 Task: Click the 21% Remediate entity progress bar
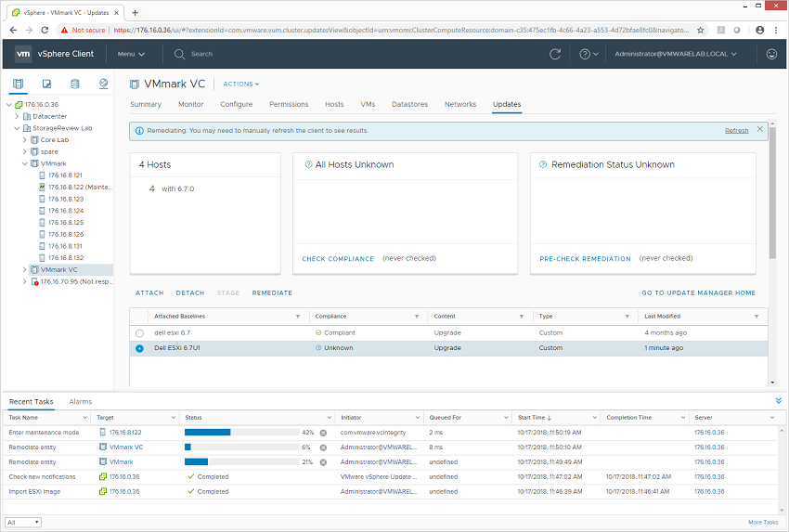242,461
